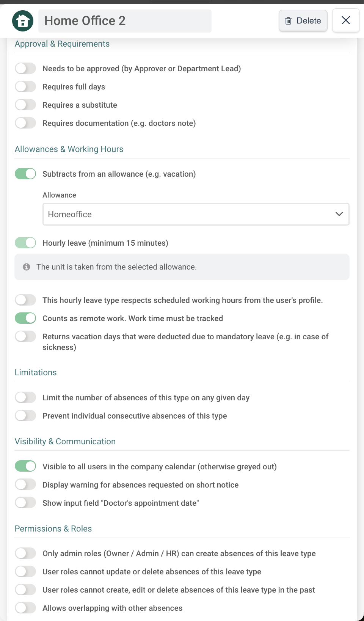Toggle Requires full days
Image resolution: width=364 pixels, height=621 pixels.
pos(25,86)
